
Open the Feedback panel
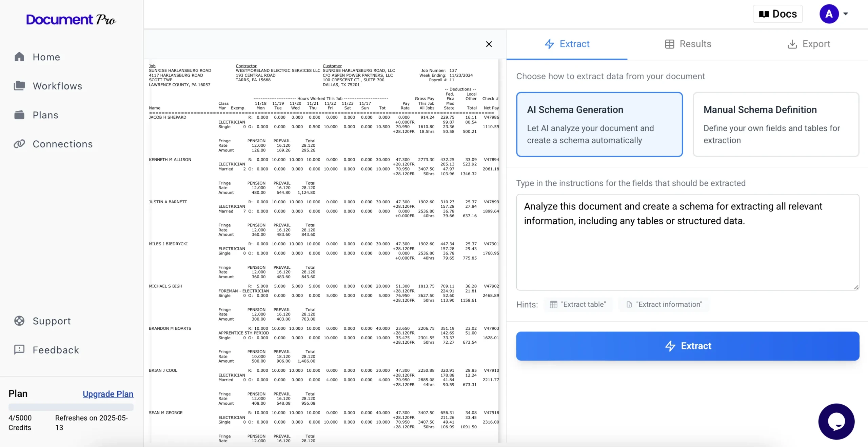tap(56, 349)
